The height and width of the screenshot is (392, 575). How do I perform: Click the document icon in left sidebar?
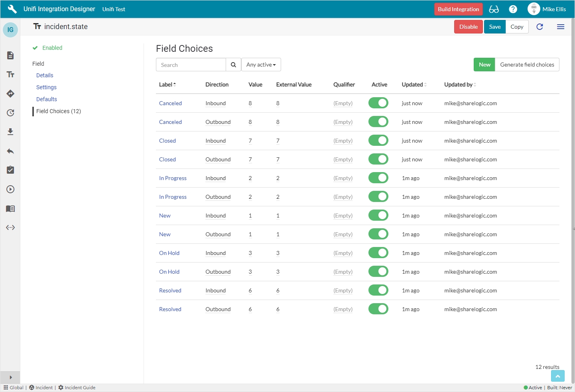click(x=10, y=55)
